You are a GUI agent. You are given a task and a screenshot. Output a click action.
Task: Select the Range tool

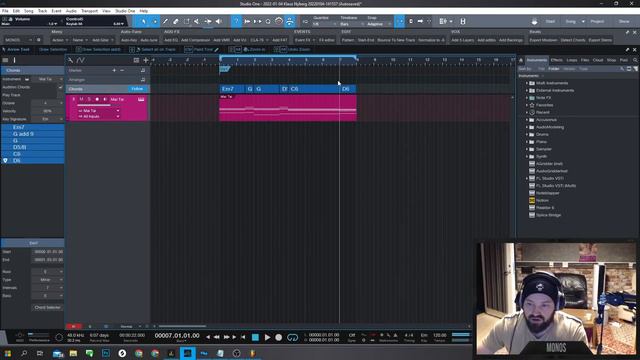[155, 21]
